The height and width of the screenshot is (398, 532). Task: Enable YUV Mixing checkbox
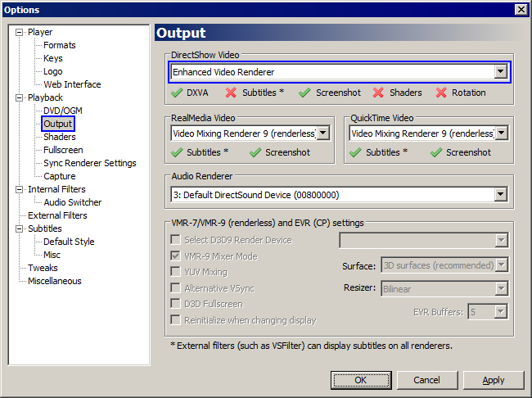(x=175, y=272)
